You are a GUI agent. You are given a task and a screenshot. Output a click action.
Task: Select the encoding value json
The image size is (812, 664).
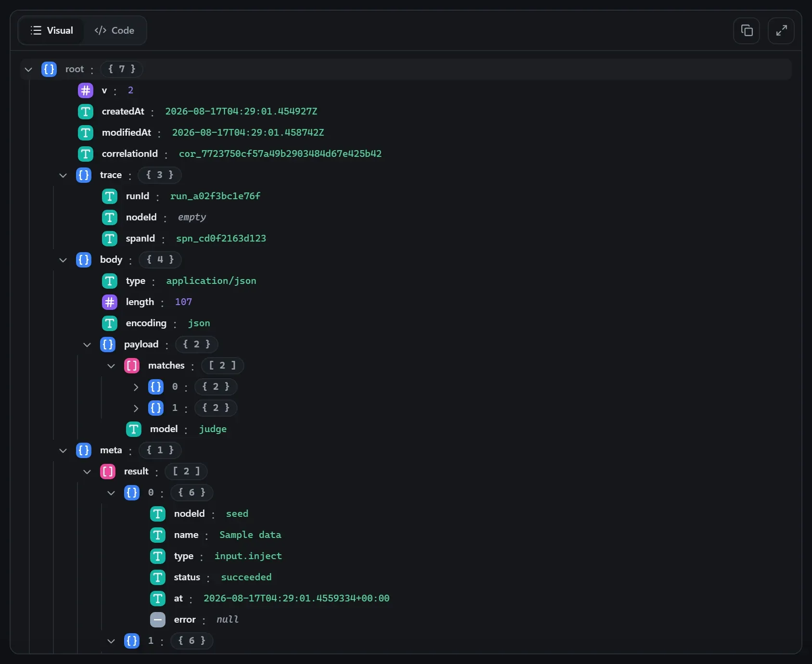pyautogui.click(x=199, y=323)
